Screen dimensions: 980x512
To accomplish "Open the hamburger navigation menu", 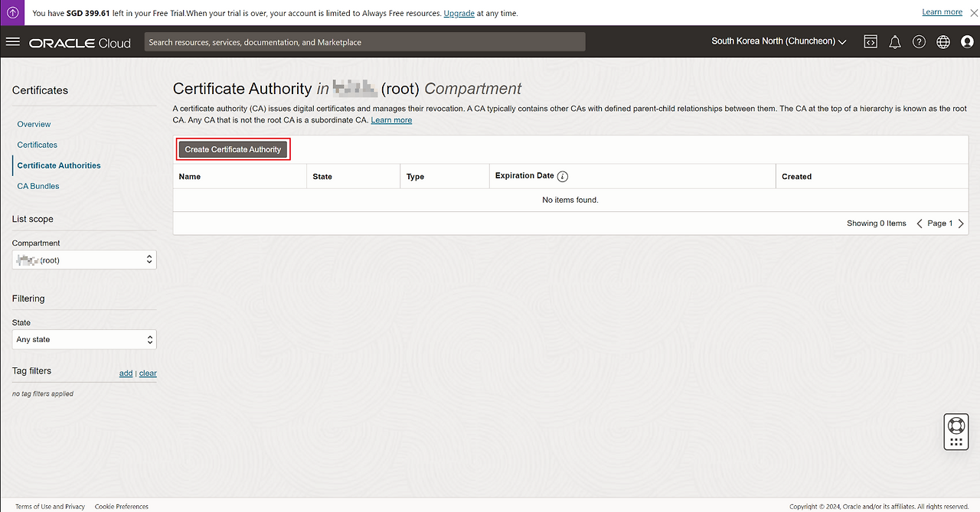I will tap(12, 42).
